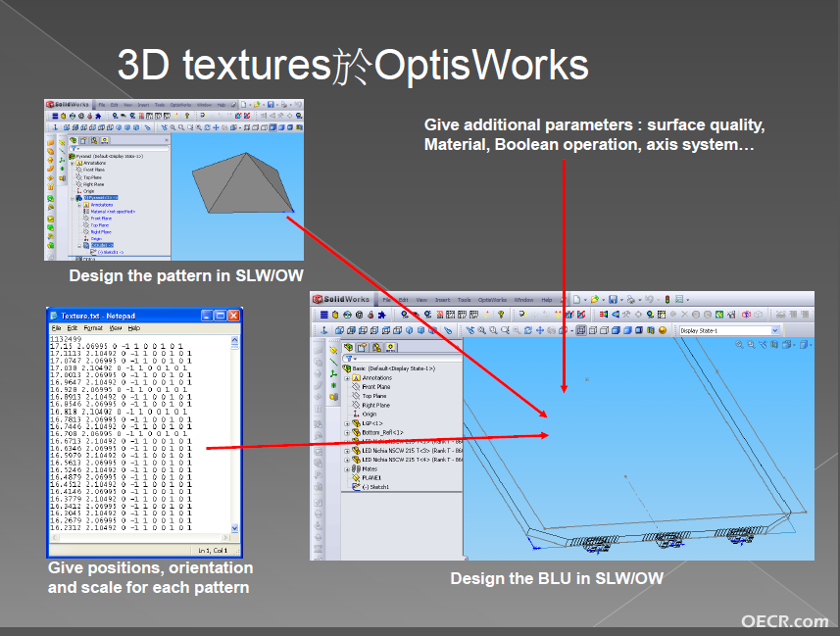Select Wireframe display style in Basic assembly toolbar
The image size is (840, 636).
pos(581,330)
